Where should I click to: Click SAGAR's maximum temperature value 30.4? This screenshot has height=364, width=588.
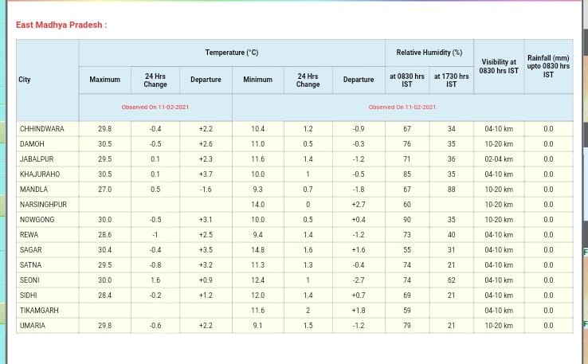[x=104, y=250]
